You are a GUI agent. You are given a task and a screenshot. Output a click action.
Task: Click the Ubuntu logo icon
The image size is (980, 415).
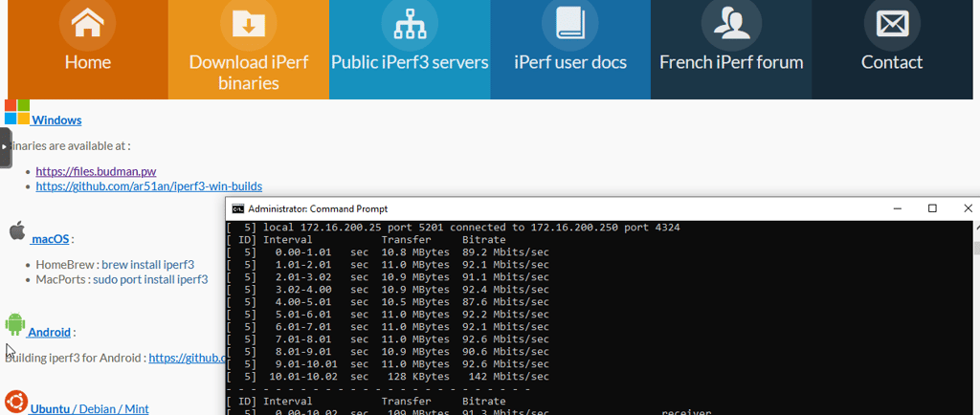pos(16,402)
